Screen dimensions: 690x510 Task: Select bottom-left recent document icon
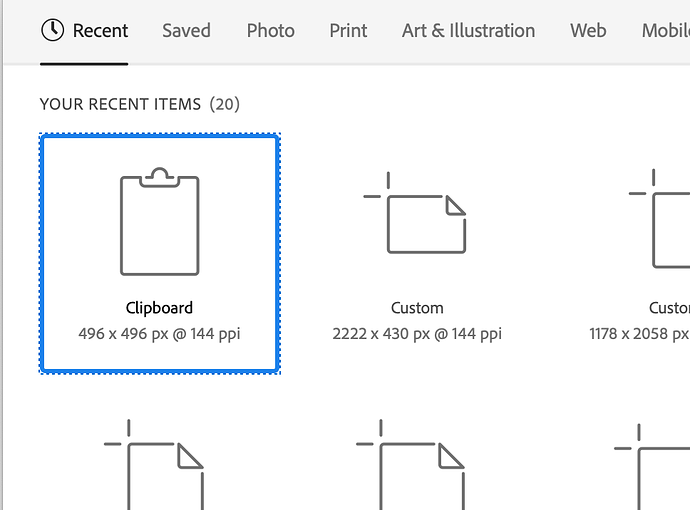coord(154,465)
